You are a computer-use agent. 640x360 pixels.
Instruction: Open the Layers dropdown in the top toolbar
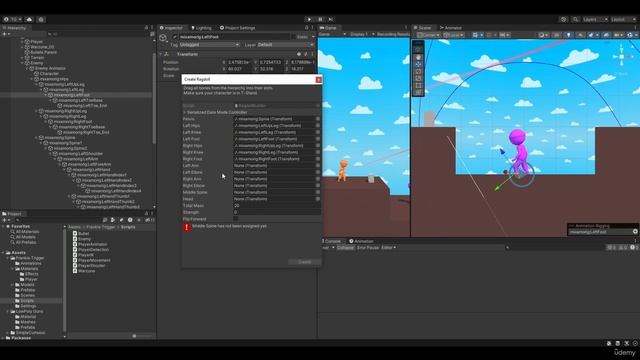pos(595,19)
